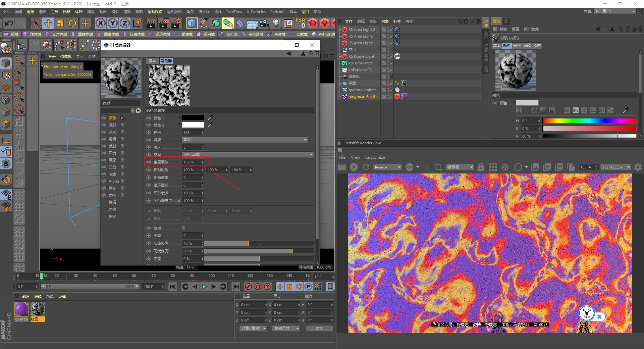Click the 绝对尺寸 button at the bottom
The image size is (644, 349).
286,328
